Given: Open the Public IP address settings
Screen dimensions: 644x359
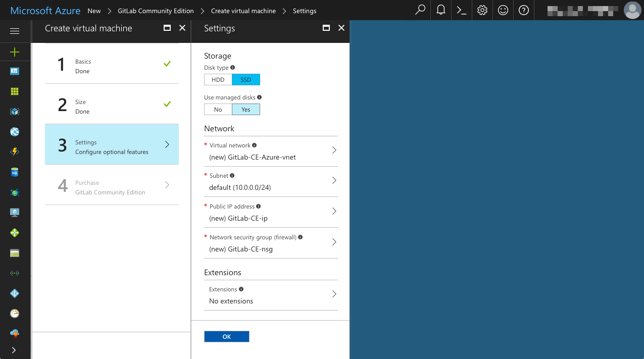Looking at the screenshot, I should point(334,212).
